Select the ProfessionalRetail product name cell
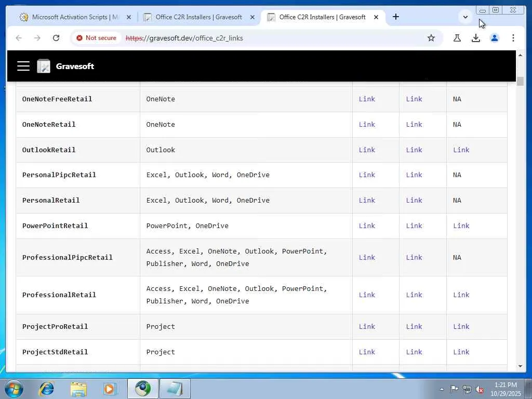 pyautogui.click(x=78, y=295)
